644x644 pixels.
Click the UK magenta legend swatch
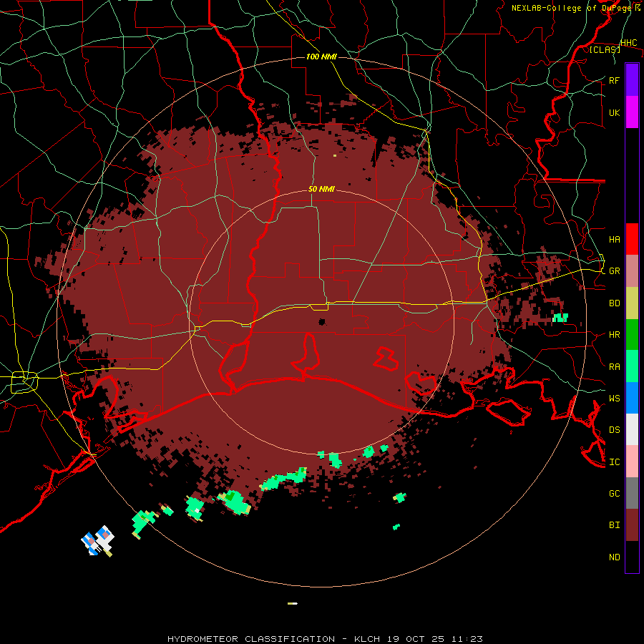click(632, 112)
